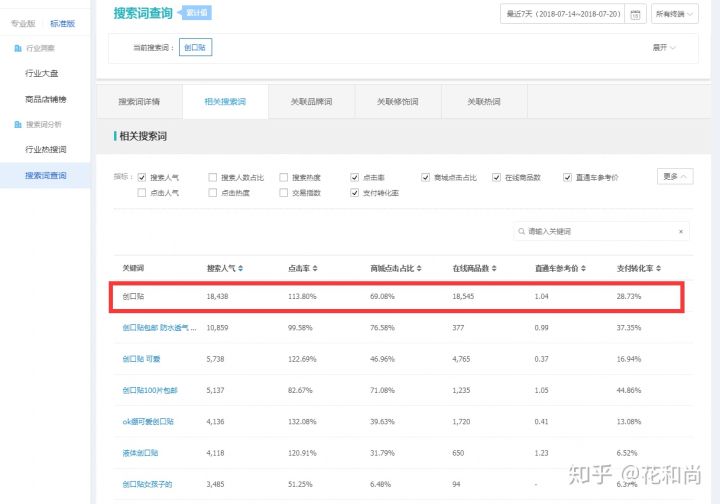The height and width of the screenshot is (504, 720).
Task: Open the date range calendar icon
Action: (636, 15)
